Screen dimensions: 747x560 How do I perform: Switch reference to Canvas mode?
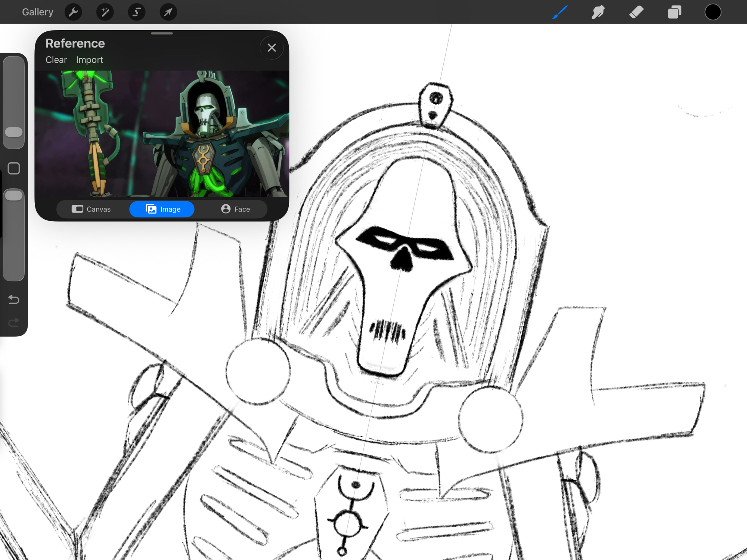pyautogui.click(x=91, y=209)
